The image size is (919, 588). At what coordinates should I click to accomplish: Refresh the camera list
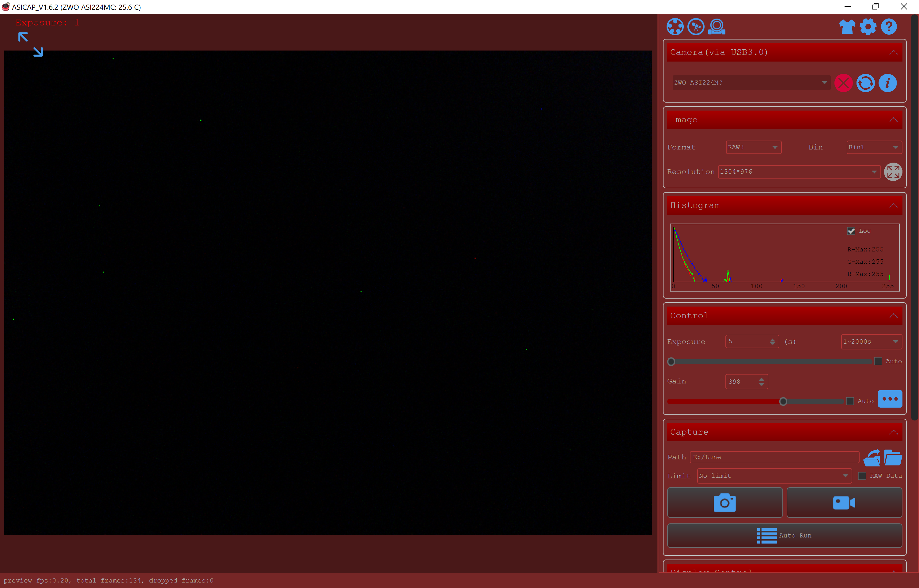click(865, 83)
